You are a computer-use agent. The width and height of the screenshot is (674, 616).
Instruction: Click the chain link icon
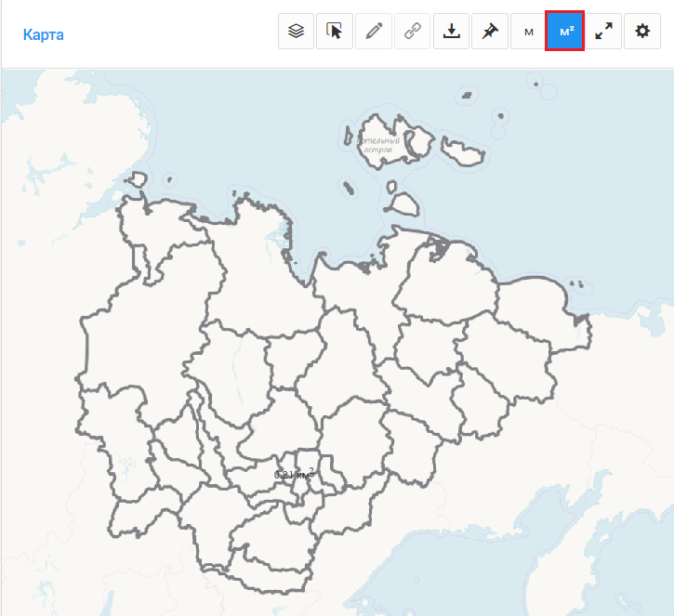coord(412,32)
